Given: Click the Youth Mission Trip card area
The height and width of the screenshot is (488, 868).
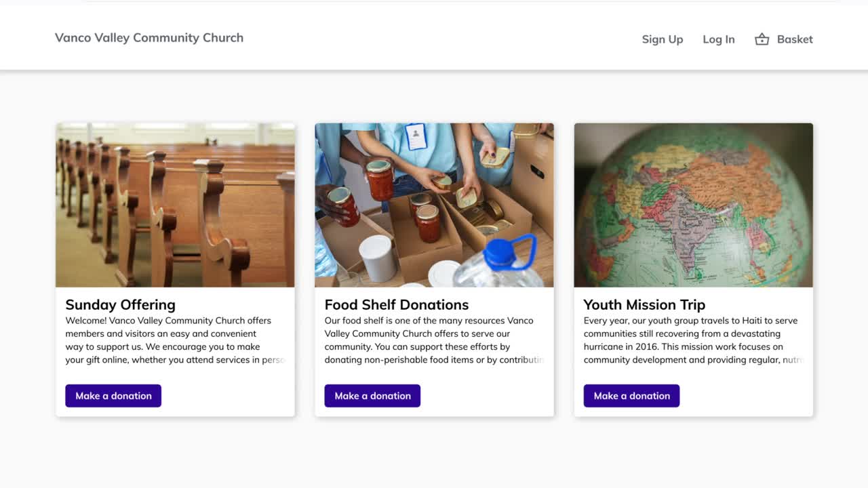Looking at the screenshot, I should point(693,268).
